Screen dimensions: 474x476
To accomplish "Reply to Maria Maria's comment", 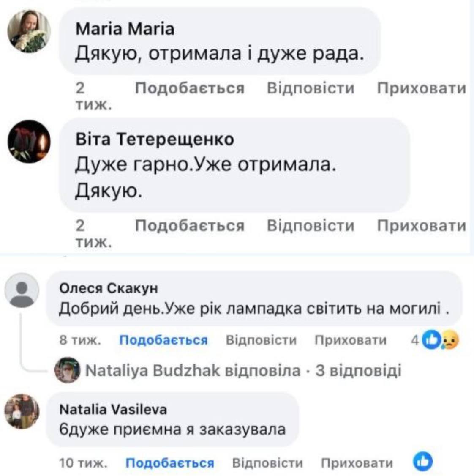I will [x=311, y=88].
